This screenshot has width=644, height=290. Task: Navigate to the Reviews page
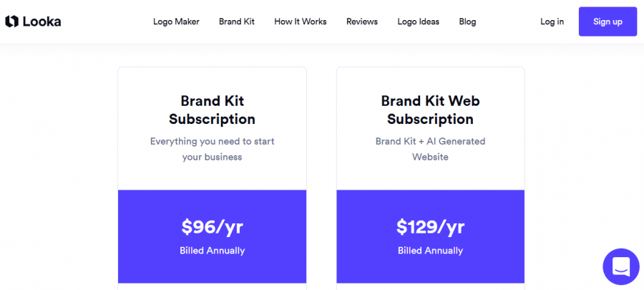tap(362, 21)
